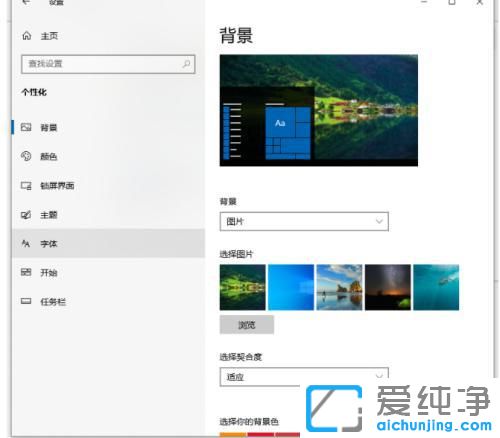Click the Themes (主题) brush icon

pos(26,215)
